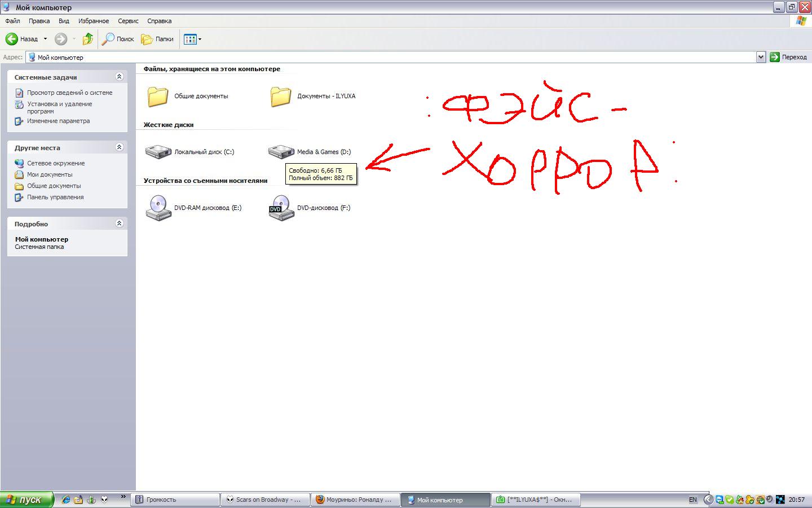The width and height of the screenshot is (812, 508).
Task: Click the Up folder toolbar icon
Action: 87,39
